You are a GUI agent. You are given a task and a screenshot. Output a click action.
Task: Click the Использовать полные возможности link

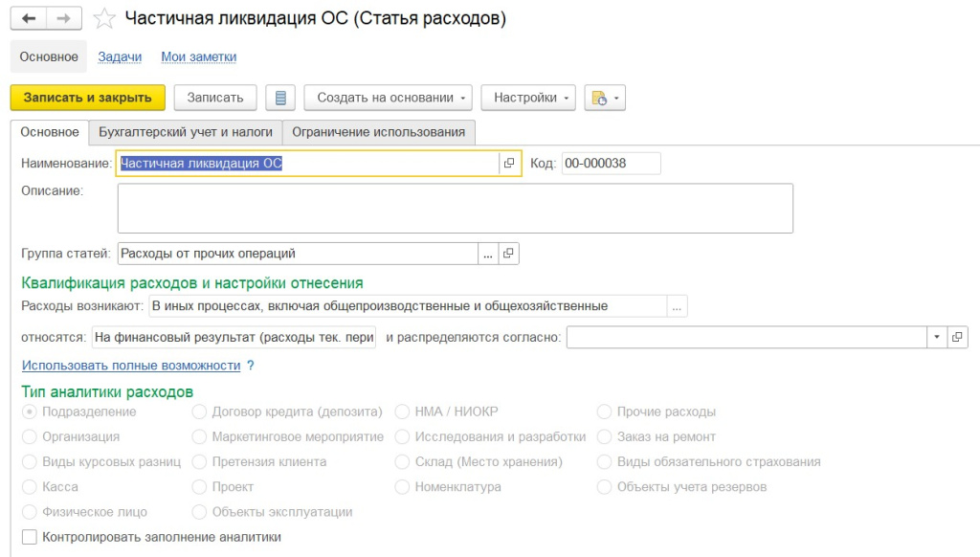[131, 365]
